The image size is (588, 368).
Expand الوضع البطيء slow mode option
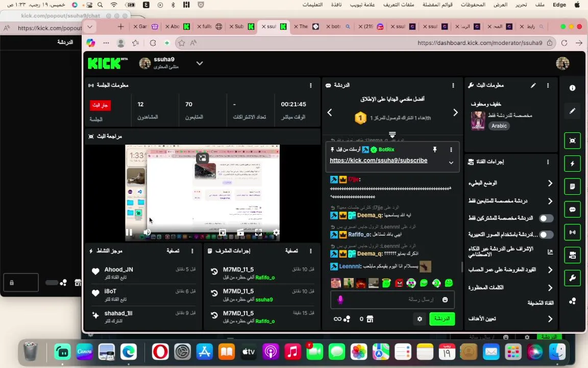click(550, 183)
